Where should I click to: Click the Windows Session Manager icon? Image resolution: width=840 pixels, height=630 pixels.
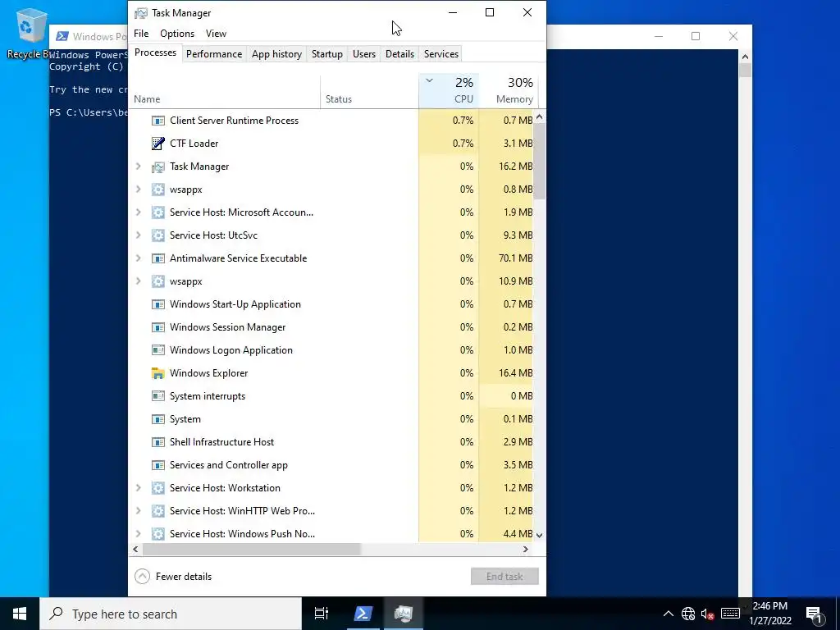click(x=157, y=327)
